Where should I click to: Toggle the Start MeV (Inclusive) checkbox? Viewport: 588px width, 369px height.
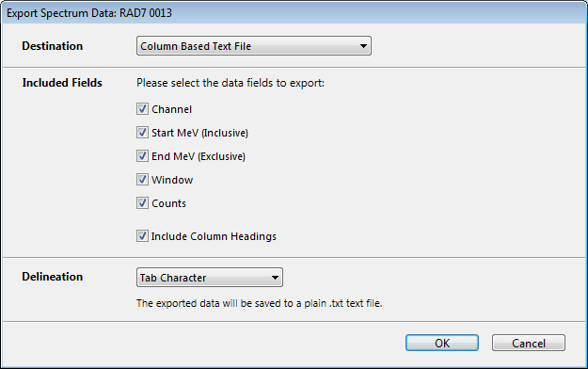(142, 132)
